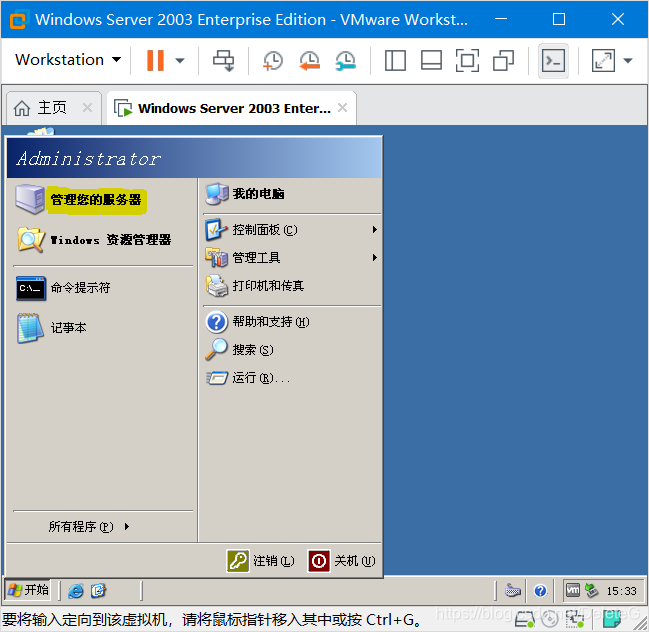649x632 pixels.
Task: Click the second quick launch icon beside IE
Action: (99, 590)
